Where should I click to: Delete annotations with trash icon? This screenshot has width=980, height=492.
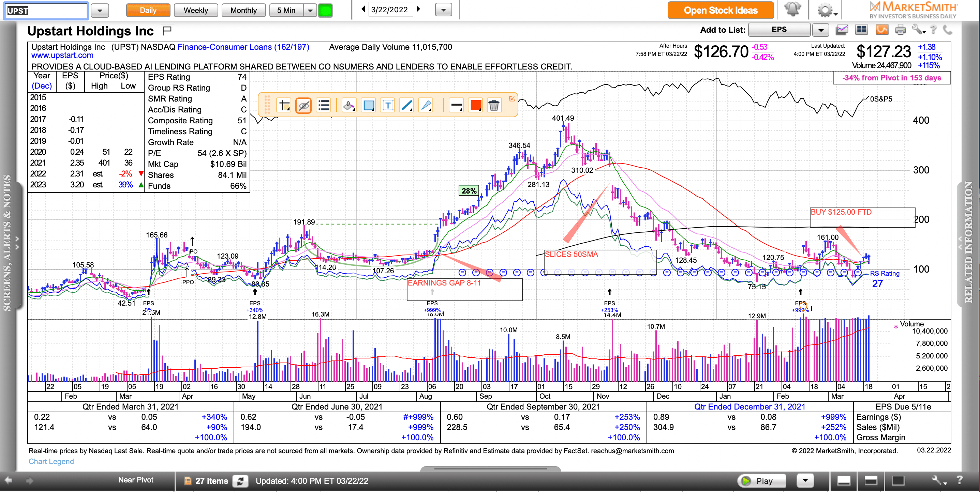(x=494, y=105)
